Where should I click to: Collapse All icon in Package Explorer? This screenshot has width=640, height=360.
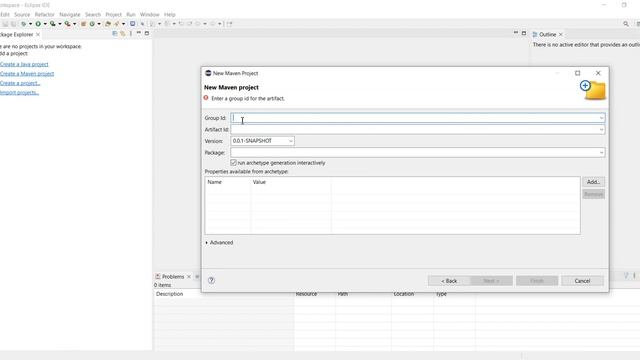(x=115, y=33)
